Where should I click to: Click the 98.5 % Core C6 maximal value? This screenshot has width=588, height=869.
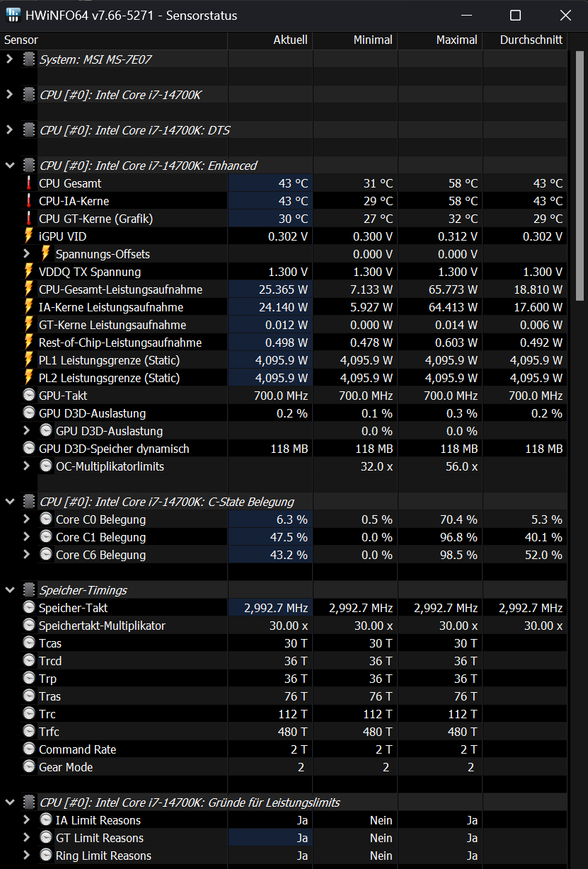(x=459, y=555)
